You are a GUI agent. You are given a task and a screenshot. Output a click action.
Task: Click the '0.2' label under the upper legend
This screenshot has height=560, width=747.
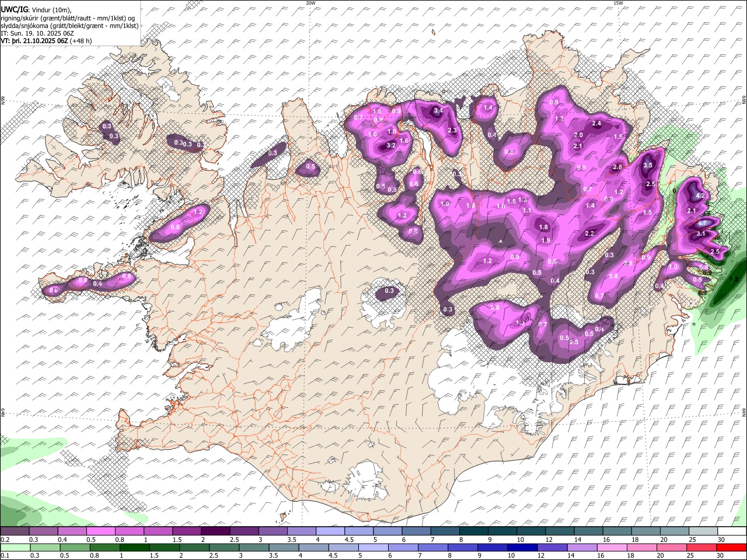[5, 540]
